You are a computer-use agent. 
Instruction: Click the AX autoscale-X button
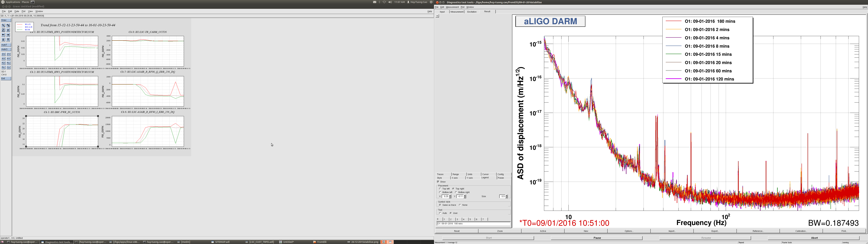3,59
